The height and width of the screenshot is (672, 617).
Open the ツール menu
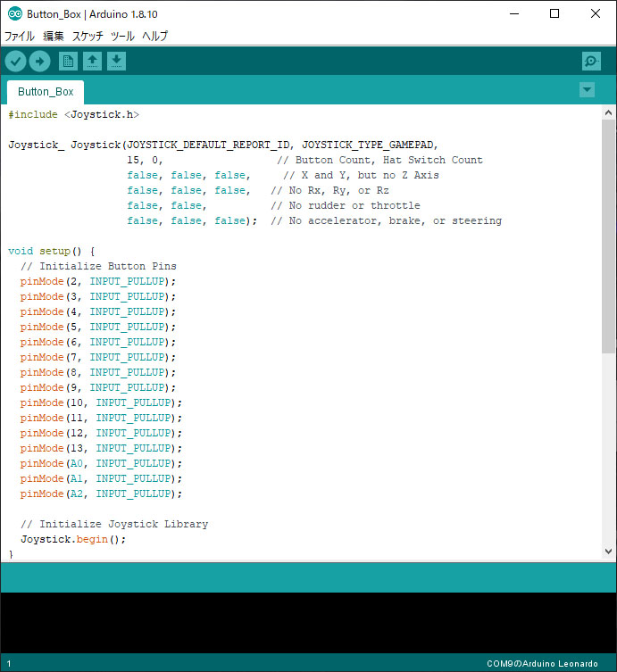[x=122, y=37]
